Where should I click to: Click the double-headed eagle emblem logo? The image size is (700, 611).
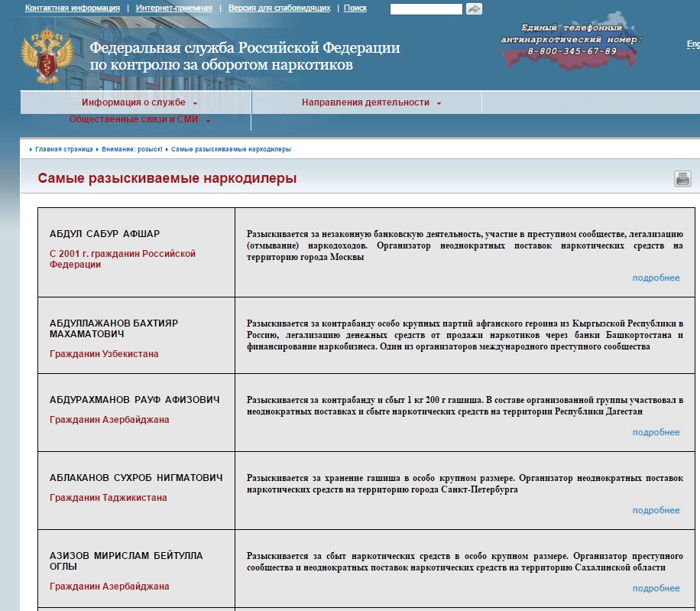point(47,56)
